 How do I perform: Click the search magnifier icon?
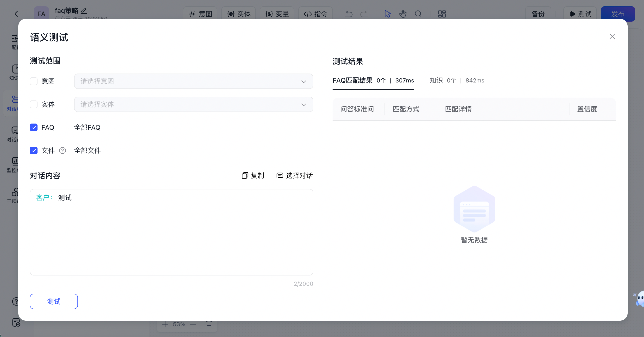pyautogui.click(x=418, y=14)
